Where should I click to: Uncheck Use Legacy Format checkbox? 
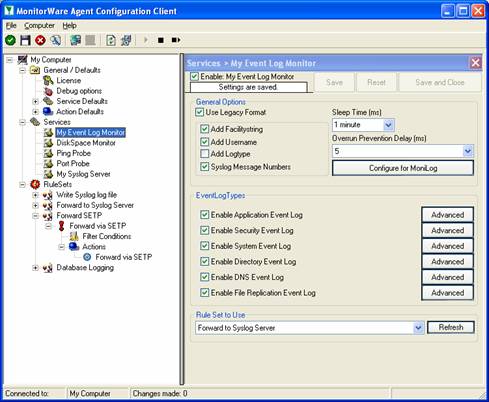coord(199,112)
